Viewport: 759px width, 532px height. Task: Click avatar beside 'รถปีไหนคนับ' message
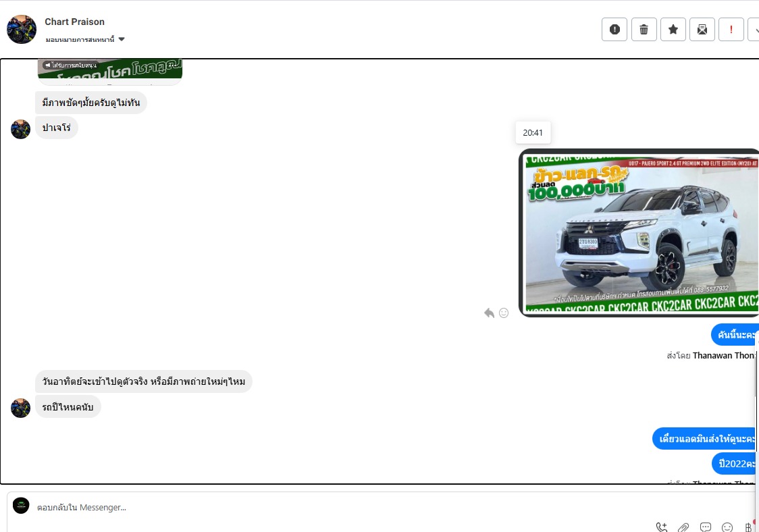(20, 408)
